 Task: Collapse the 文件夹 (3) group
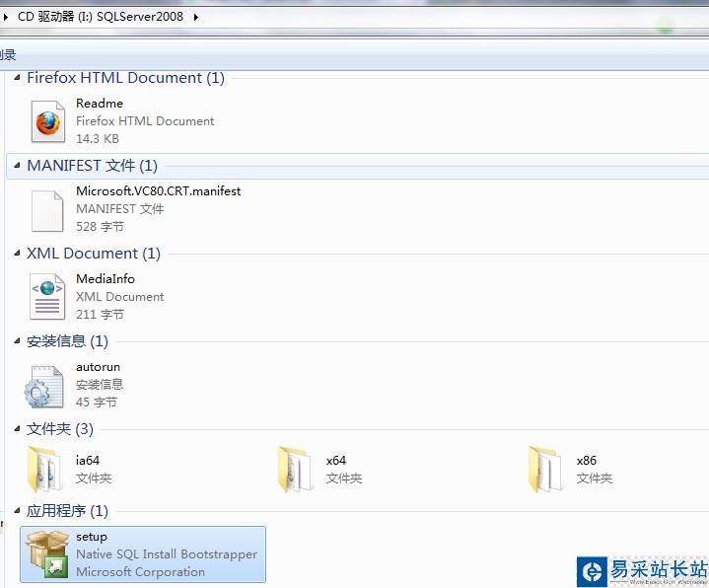click(17, 428)
